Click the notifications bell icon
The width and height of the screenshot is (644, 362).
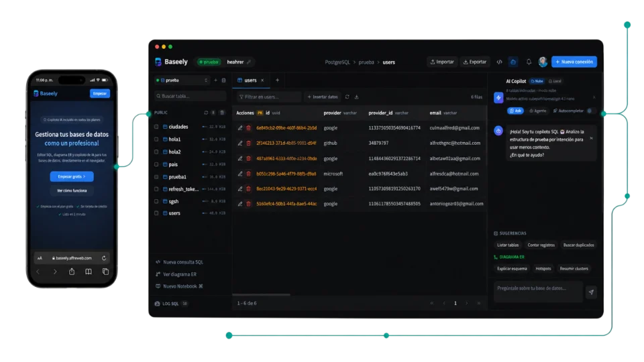coord(529,62)
